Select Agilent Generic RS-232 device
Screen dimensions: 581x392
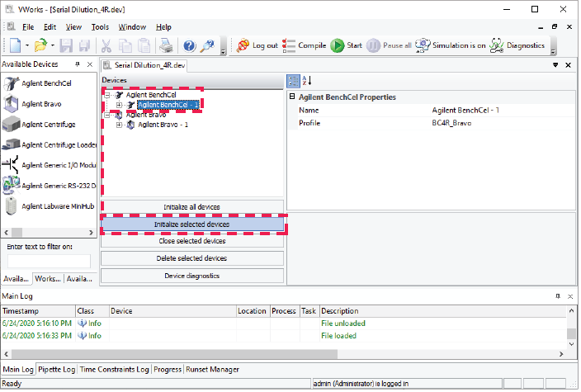click(x=49, y=186)
